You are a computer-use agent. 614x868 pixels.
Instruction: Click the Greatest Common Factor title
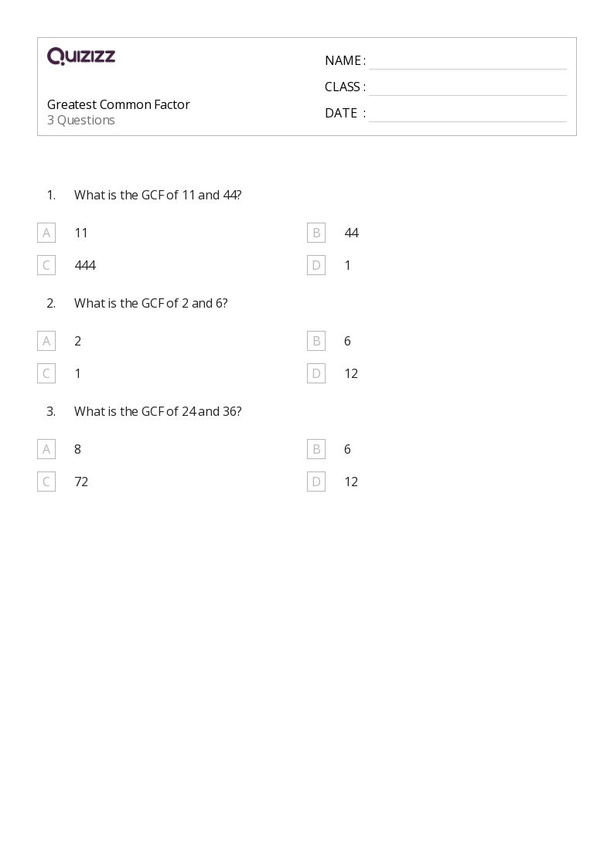(118, 104)
